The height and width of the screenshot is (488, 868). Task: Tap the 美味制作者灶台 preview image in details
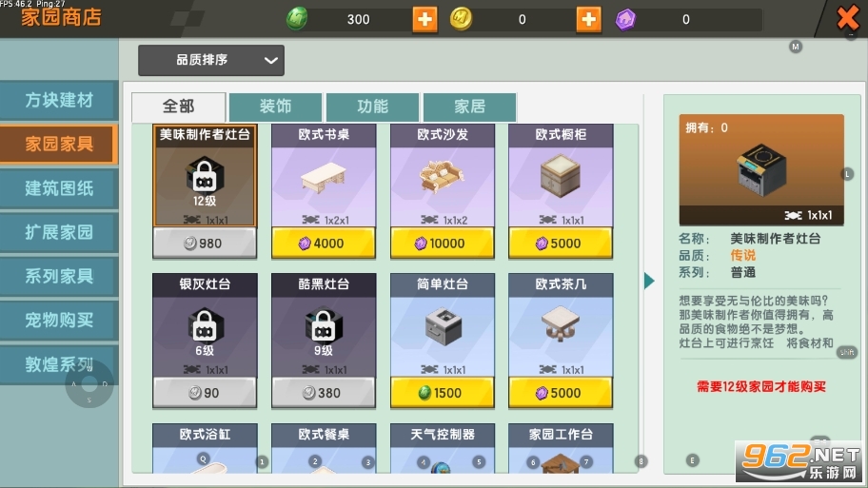click(761, 169)
